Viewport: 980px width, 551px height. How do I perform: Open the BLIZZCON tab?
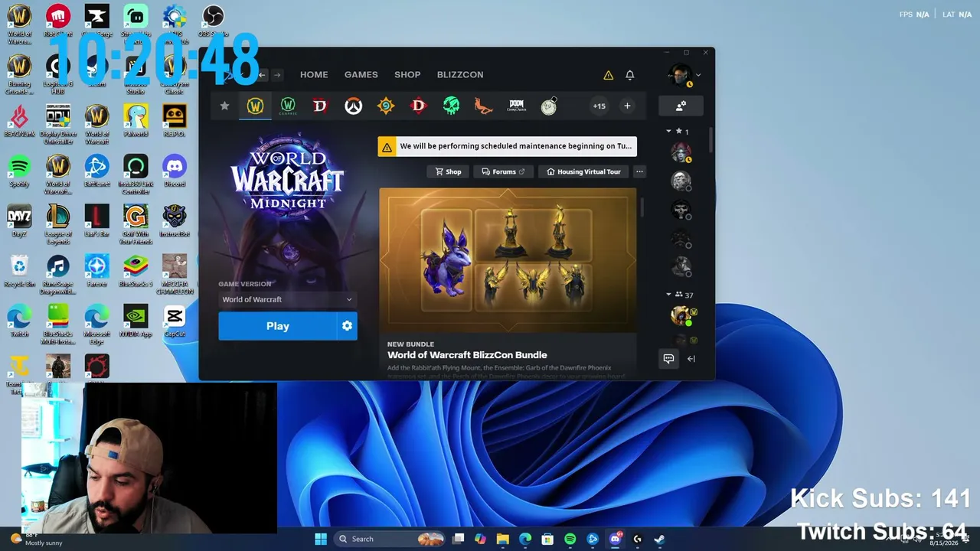point(460,75)
